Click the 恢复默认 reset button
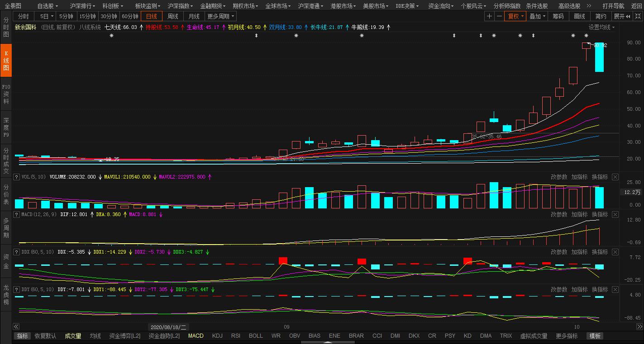 click(x=45, y=336)
